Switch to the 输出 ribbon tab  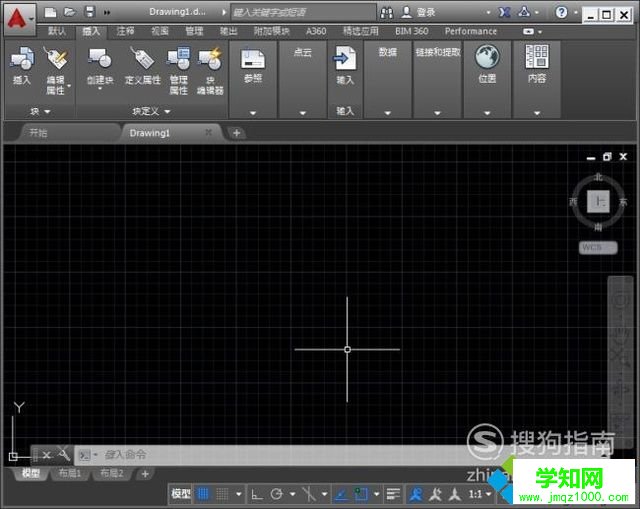(229, 31)
